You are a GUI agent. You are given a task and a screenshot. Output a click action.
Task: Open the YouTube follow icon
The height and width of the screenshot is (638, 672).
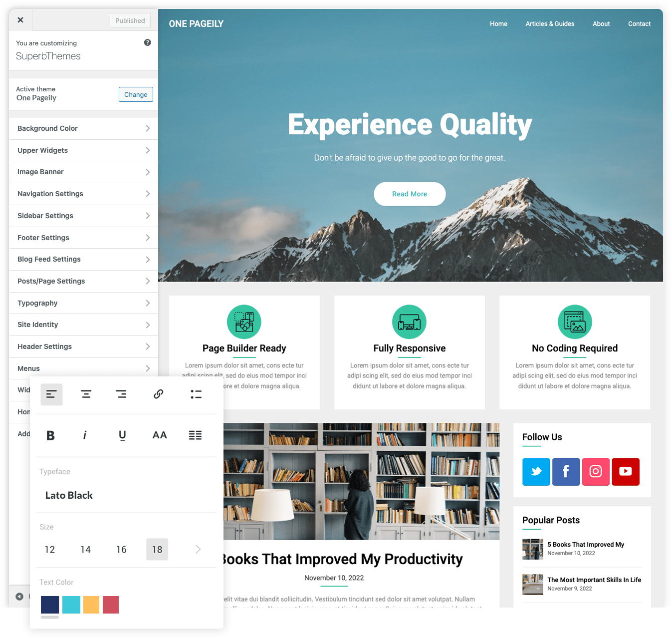point(626,472)
